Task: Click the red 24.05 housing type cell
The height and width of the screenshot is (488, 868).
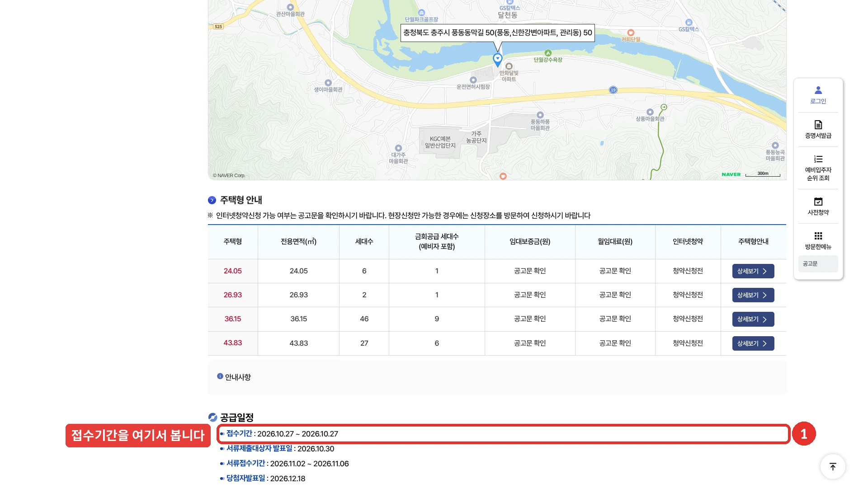Action: [232, 271]
